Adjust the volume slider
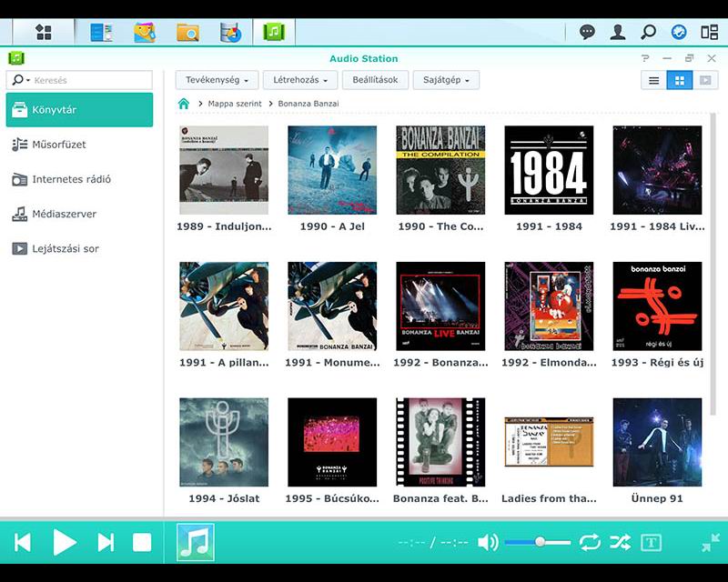This screenshot has width=728, height=582. click(x=540, y=542)
